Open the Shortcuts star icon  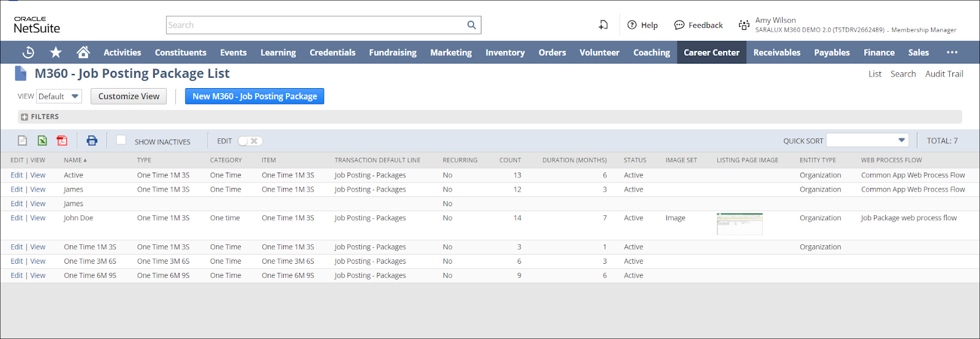[x=56, y=53]
